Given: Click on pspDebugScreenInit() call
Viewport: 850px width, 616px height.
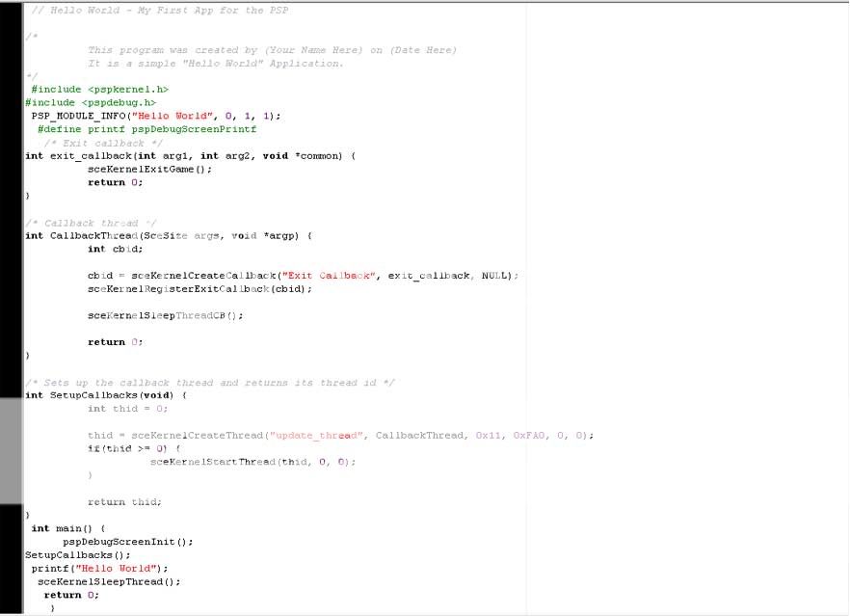Looking at the screenshot, I should tap(128, 542).
